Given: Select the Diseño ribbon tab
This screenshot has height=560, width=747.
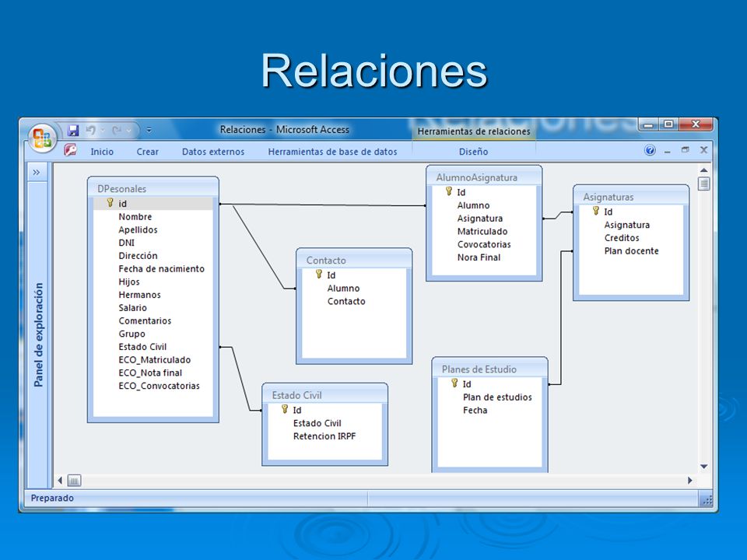Looking at the screenshot, I should 473,152.
